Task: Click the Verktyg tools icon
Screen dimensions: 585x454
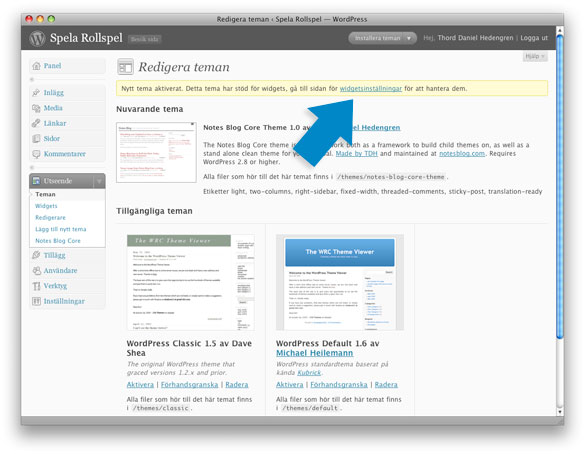Action: [36, 286]
